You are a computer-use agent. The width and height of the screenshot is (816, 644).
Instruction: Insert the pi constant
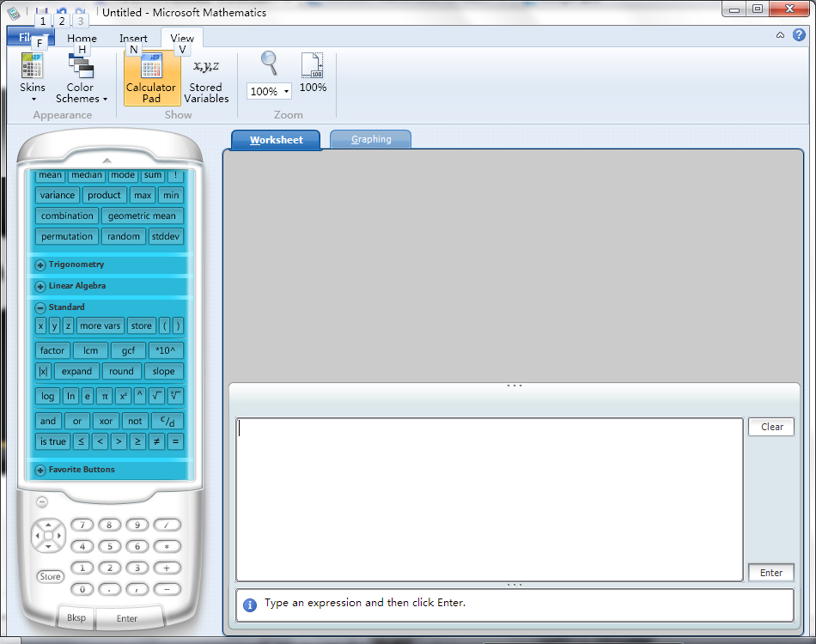tap(105, 397)
